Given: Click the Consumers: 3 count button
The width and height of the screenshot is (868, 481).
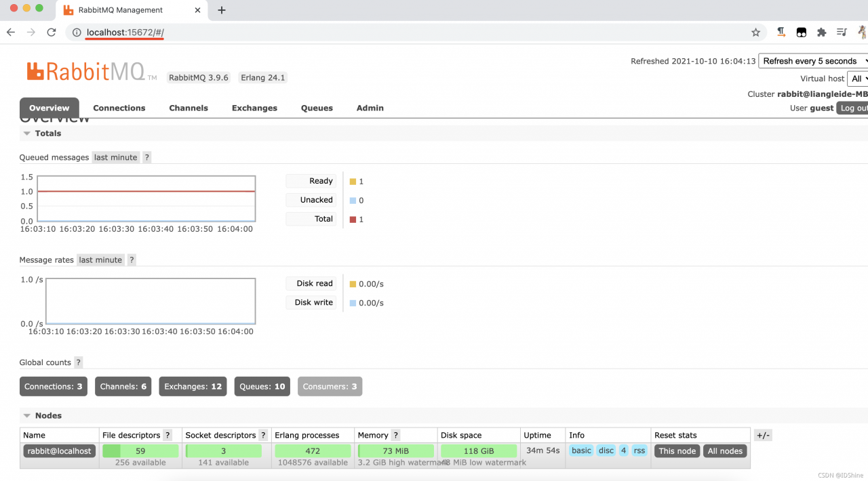Looking at the screenshot, I should coord(330,387).
